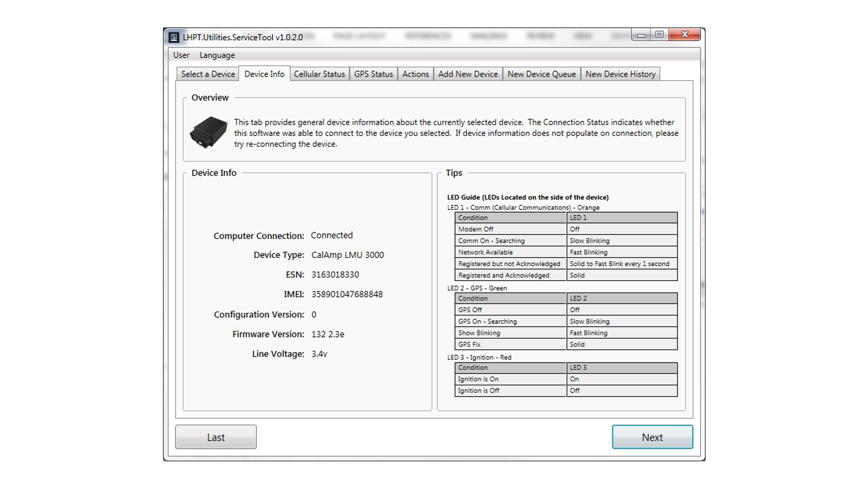Switch to Add New Device tab
This screenshot has height=488, width=868.
tap(468, 74)
